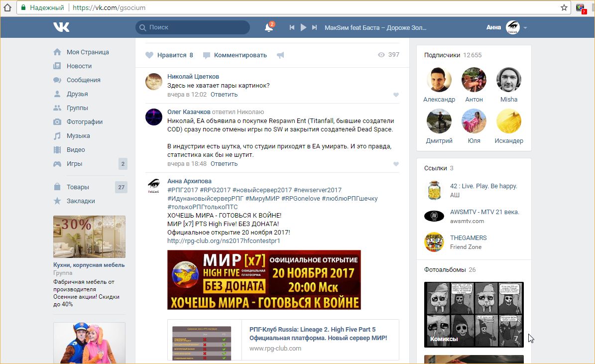
Task: Open the Комиксы photo album thumbnail
Action: pyautogui.click(x=474, y=314)
